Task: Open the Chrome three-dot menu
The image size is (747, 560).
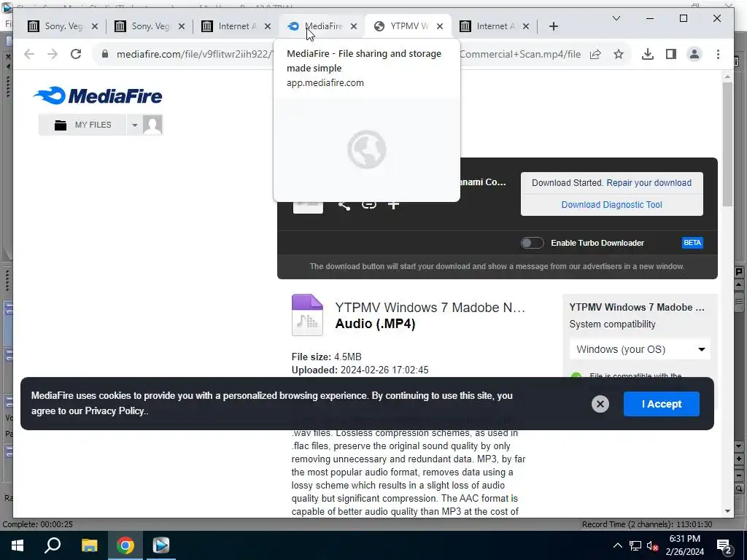Action: [x=718, y=54]
